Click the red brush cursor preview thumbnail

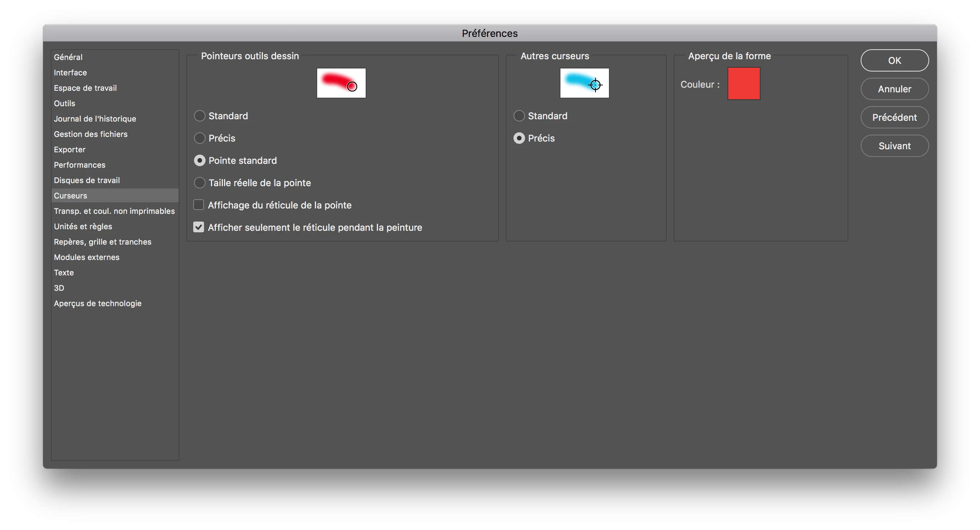pos(341,83)
